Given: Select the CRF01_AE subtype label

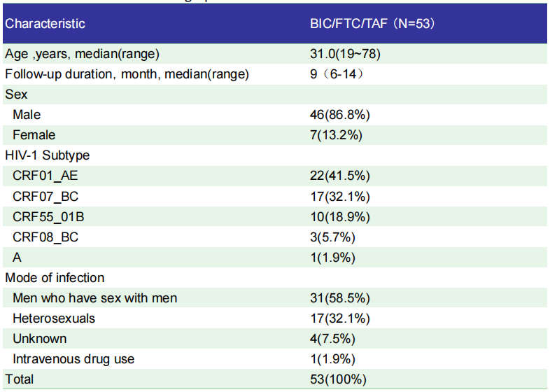Looking at the screenshot, I should (x=45, y=176).
